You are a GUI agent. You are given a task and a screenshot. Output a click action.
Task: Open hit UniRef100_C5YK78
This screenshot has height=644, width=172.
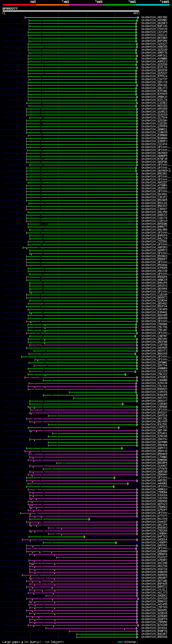pyautogui.click(x=154, y=29)
